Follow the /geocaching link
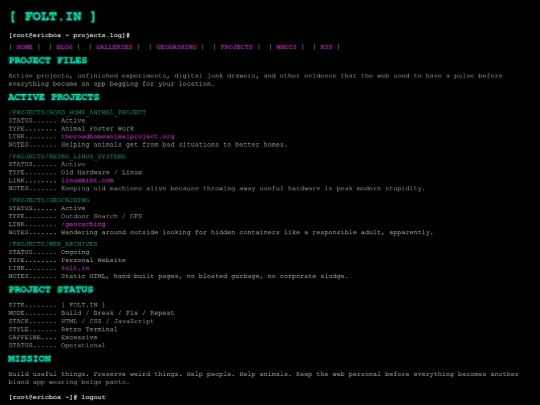540x405 pixels. 83,224
